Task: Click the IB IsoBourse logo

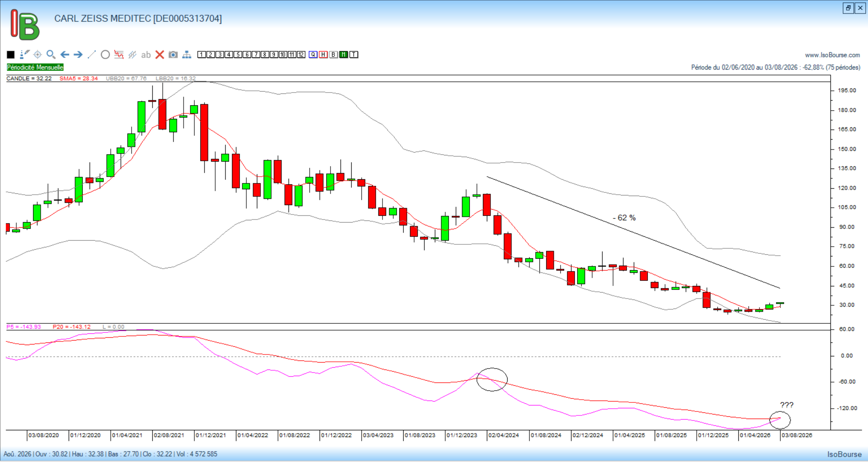Action: coord(25,25)
